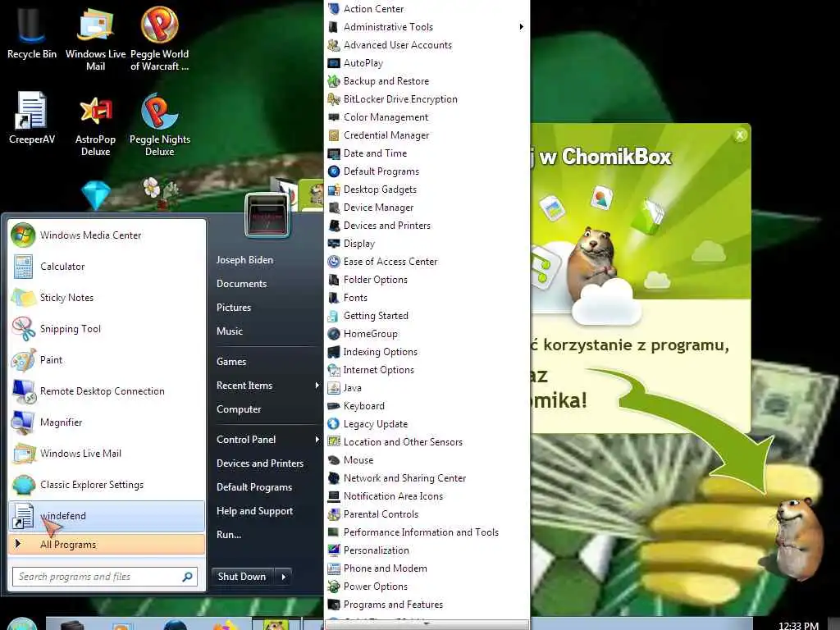Launch Peggle Nights Deluxe desktop icon
The height and width of the screenshot is (630, 840).
(x=160, y=125)
